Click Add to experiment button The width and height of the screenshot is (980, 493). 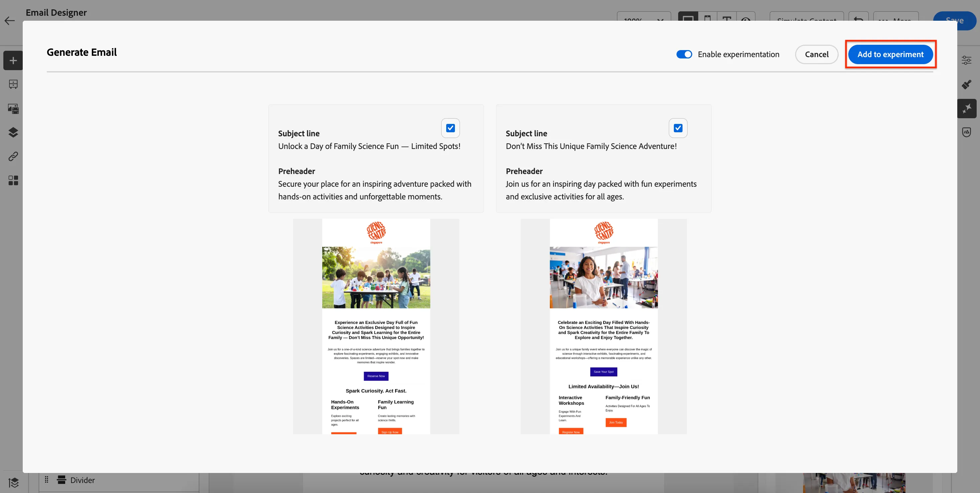[x=890, y=54]
